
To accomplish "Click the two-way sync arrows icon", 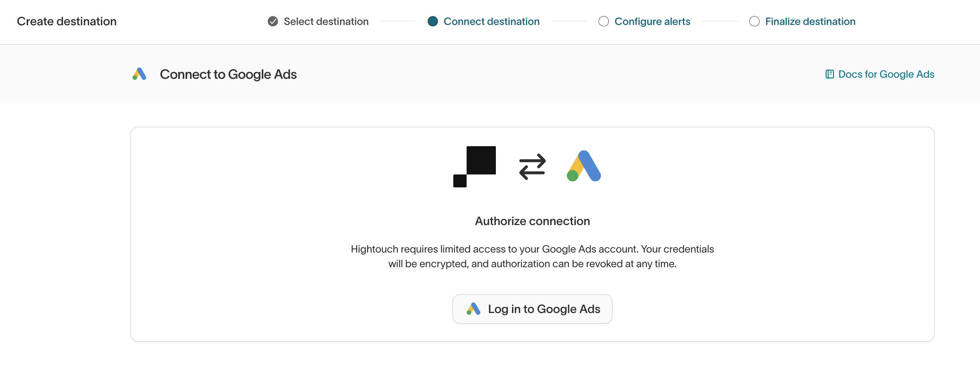I will pyautogui.click(x=532, y=166).
